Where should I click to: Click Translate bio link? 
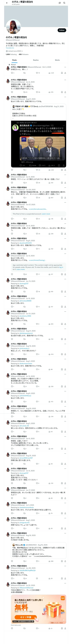[x=10, y=48]
